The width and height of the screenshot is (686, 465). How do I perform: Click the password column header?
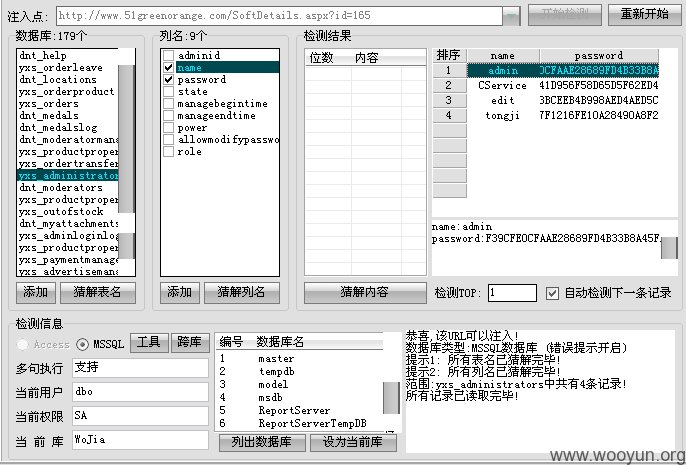click(599, 56)
